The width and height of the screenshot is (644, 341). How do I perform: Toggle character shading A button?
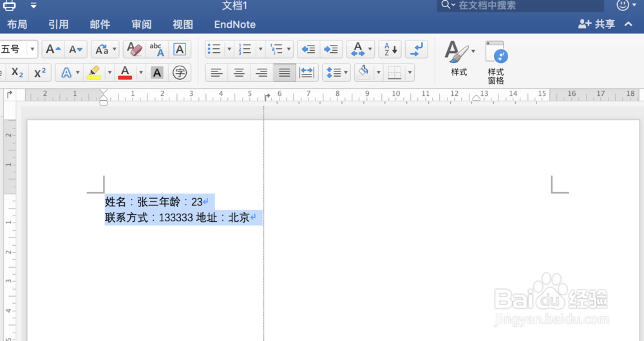point(157,73)
